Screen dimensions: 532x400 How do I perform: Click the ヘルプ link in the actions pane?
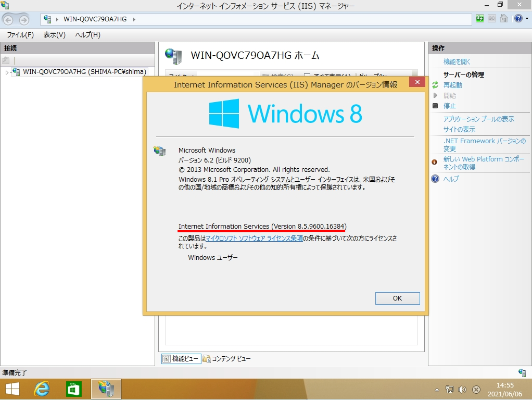(x=451, y=179)
